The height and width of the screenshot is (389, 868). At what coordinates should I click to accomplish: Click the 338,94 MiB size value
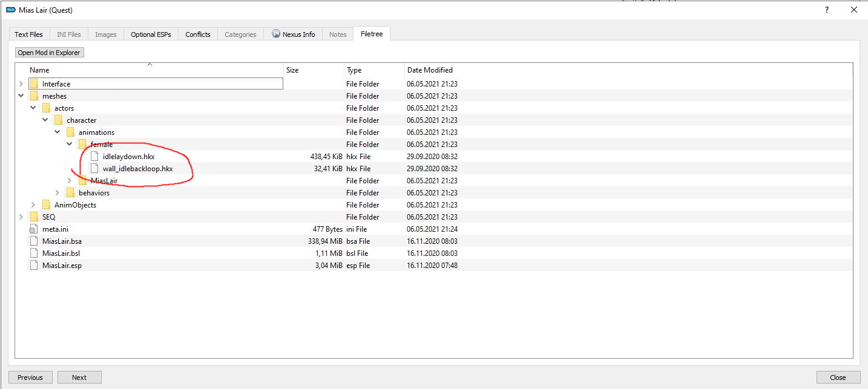coord(325,241)
